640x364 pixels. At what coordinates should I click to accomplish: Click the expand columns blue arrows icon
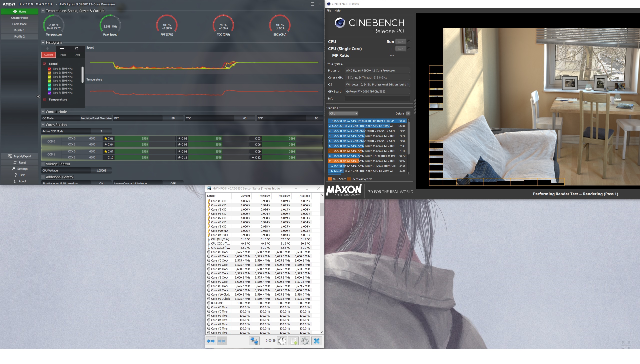211,341
